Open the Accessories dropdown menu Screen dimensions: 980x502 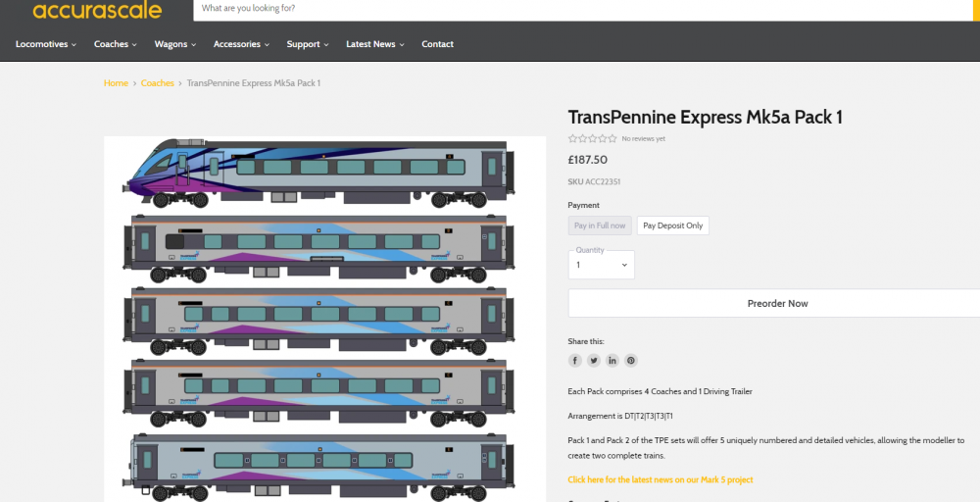pyautogui.click(x=242, y=44)
